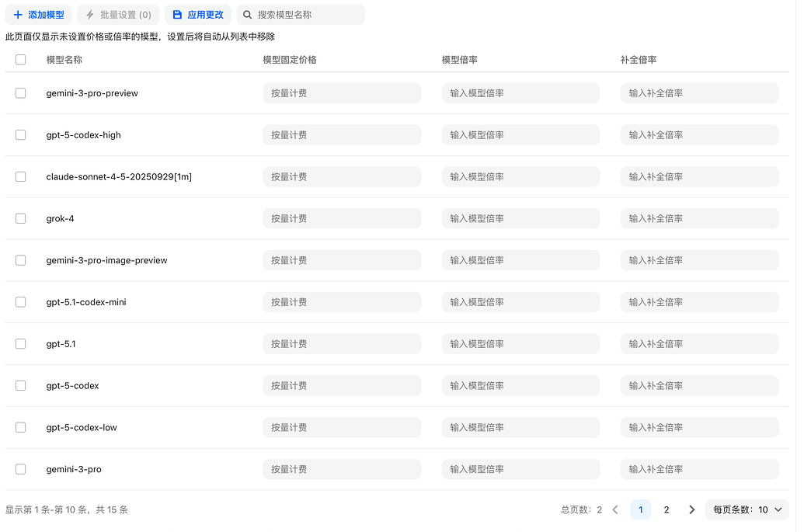The width and height of the screenshot is (804, 532).
Task: Toggle the select-all checkbox in header
Action: coord(20,60)
